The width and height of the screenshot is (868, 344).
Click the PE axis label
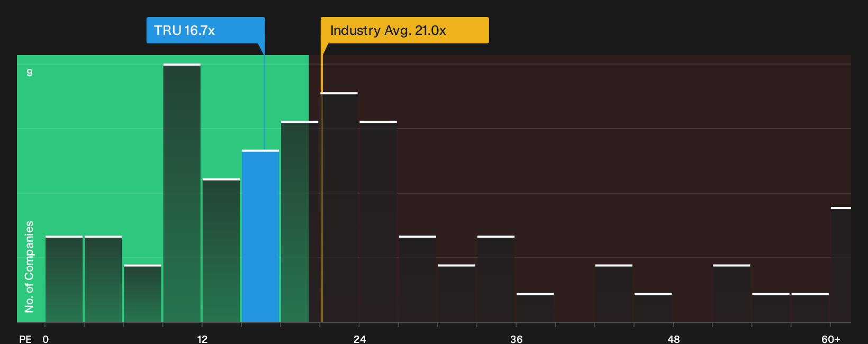[25, 339]
